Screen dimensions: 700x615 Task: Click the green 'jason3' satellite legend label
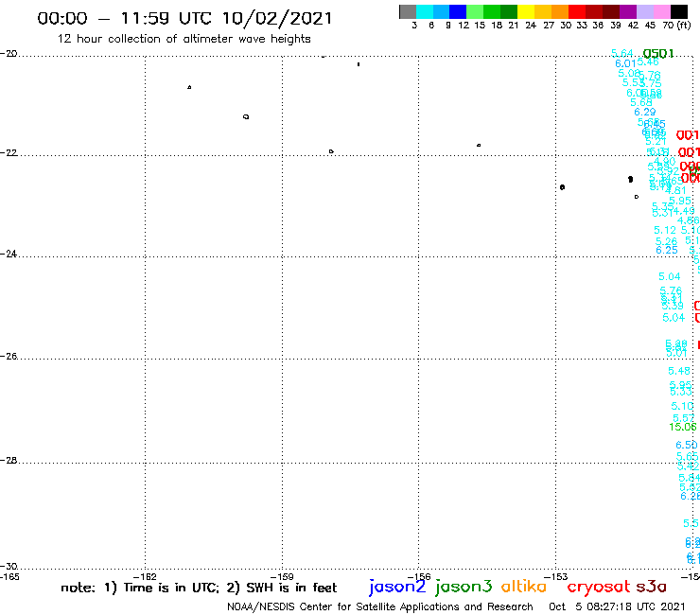tap(464, 587)
